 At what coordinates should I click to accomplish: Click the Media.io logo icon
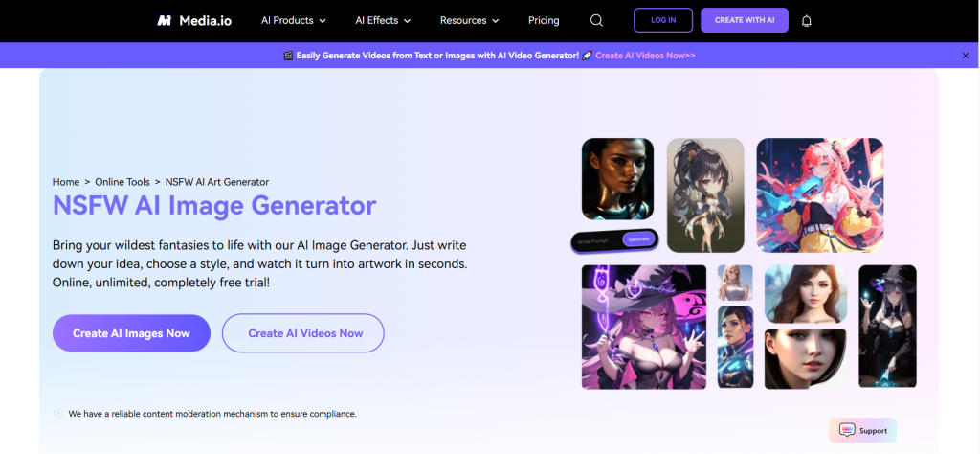point(165,21)
